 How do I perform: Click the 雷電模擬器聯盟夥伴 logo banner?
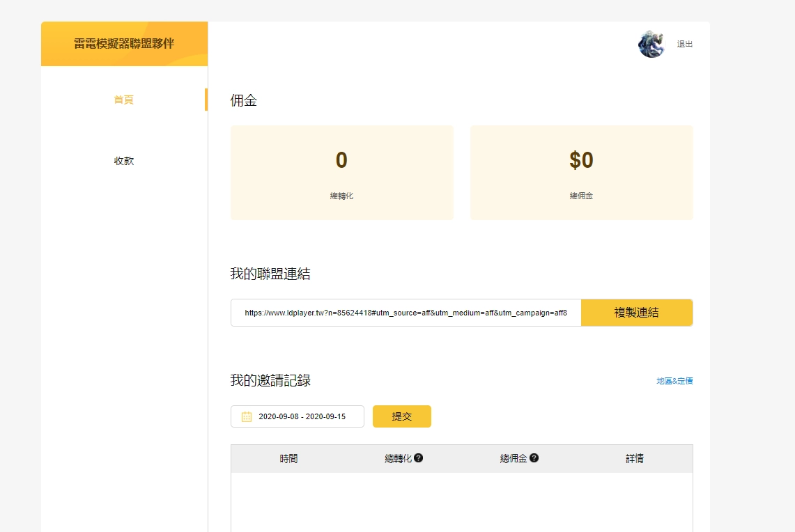pos(124,43)
